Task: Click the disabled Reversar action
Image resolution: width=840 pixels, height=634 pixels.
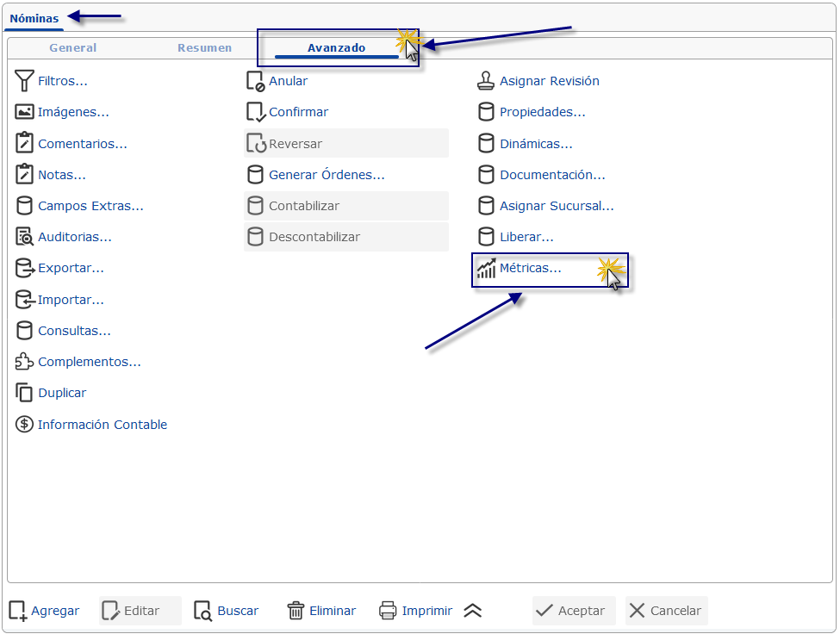Action: click(346, 143)
